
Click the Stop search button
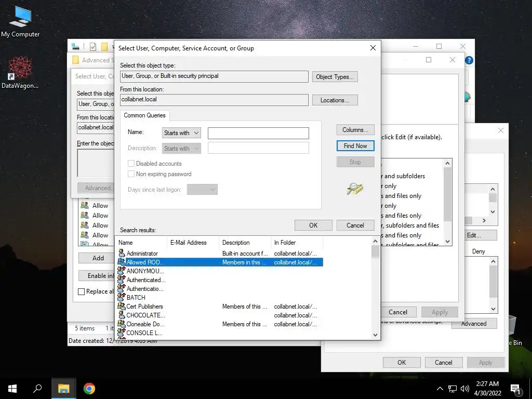(x=355, y=162)
